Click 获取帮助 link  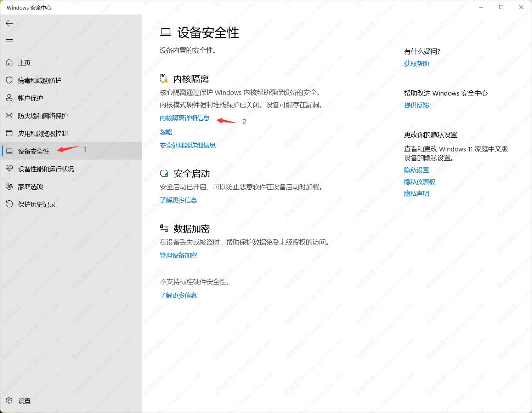coord(417,63)
